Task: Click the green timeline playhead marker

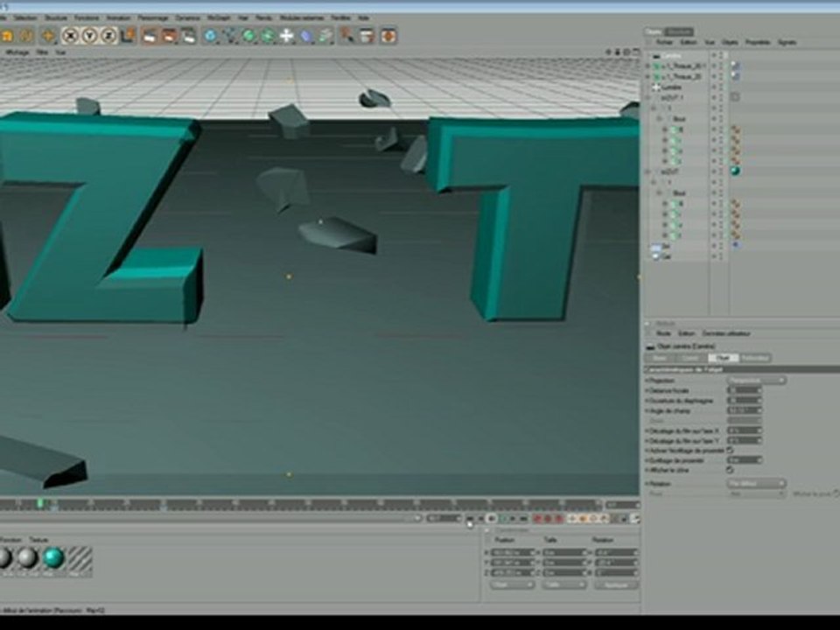Action: tap(40, 504)
